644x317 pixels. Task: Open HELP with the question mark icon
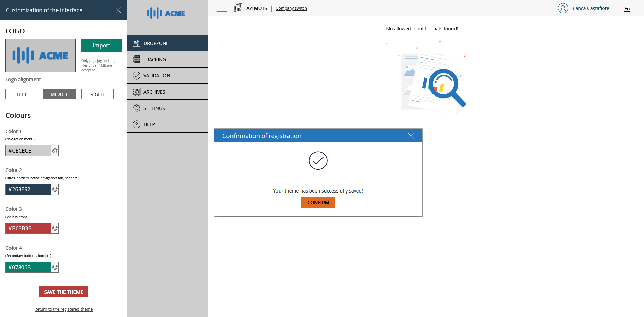(x=136, y=124)
